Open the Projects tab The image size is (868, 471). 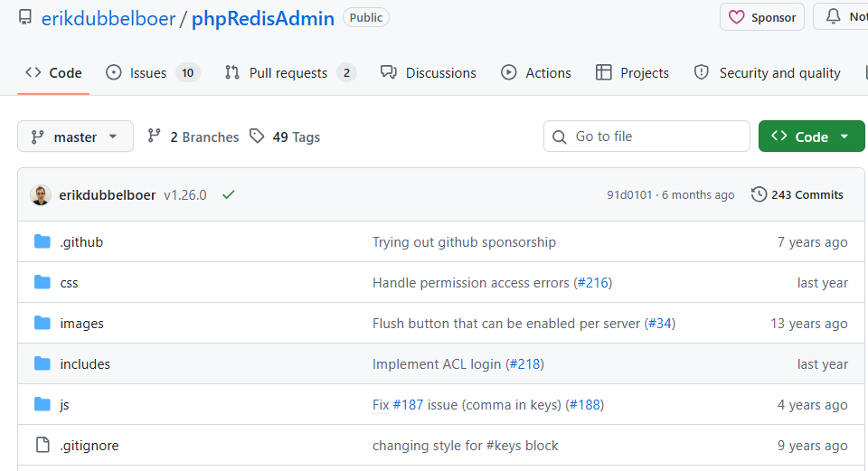[632, 73]
